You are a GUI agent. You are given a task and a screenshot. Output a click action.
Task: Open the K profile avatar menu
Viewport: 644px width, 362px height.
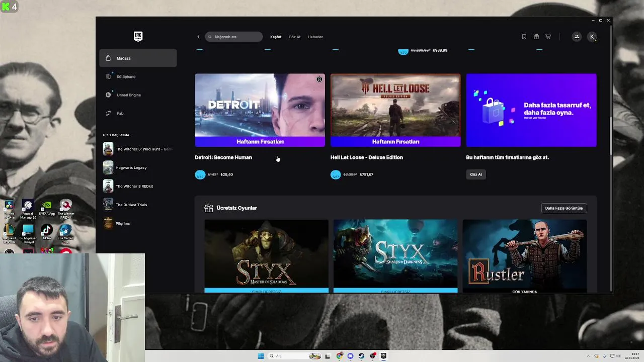coord(592,37)
